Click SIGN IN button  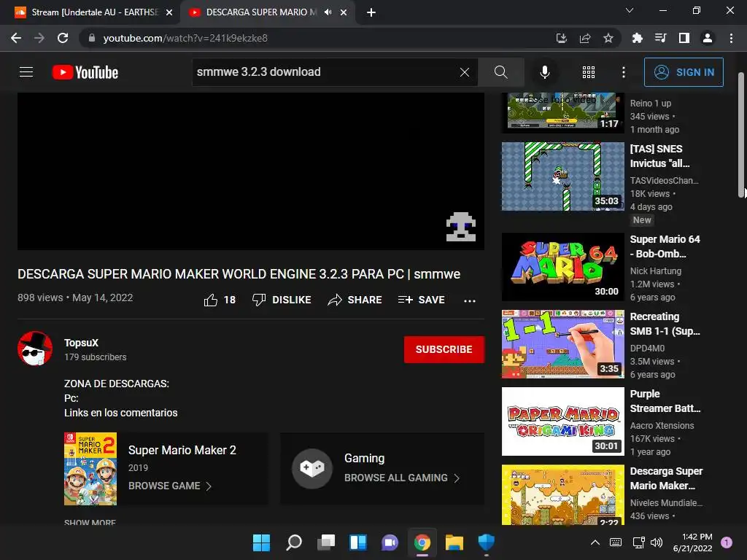pos(684,72)
